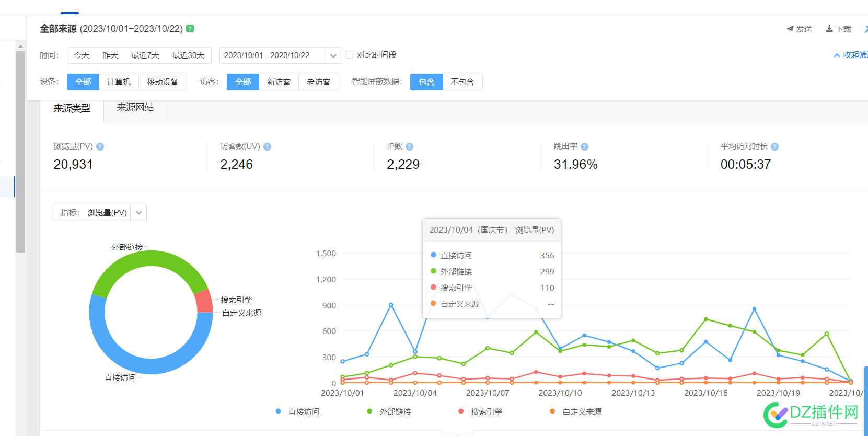868x436 pixels.
Task: Click help icon next to 平均访问时长
Action: (x=775, y=147)
